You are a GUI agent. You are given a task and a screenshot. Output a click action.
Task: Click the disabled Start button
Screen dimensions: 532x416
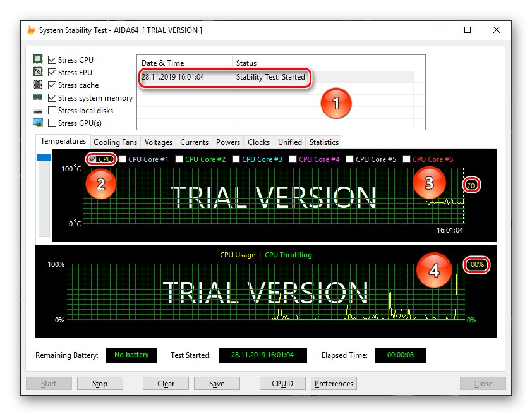(49, 383)
